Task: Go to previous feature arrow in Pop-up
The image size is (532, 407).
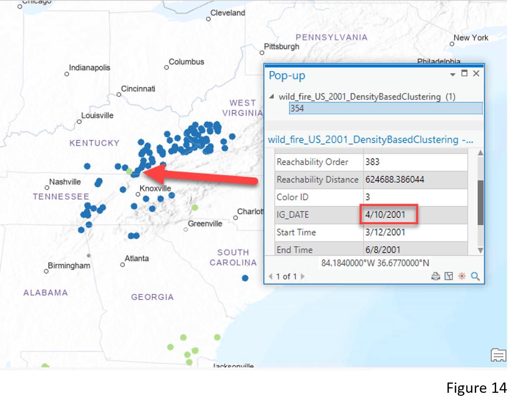Action: (x=270, y=276)
